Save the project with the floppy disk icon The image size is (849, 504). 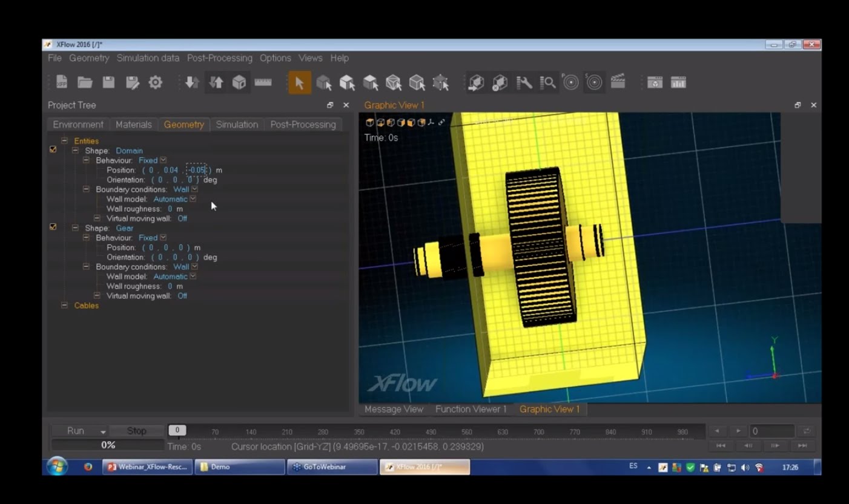click(108, 83)
